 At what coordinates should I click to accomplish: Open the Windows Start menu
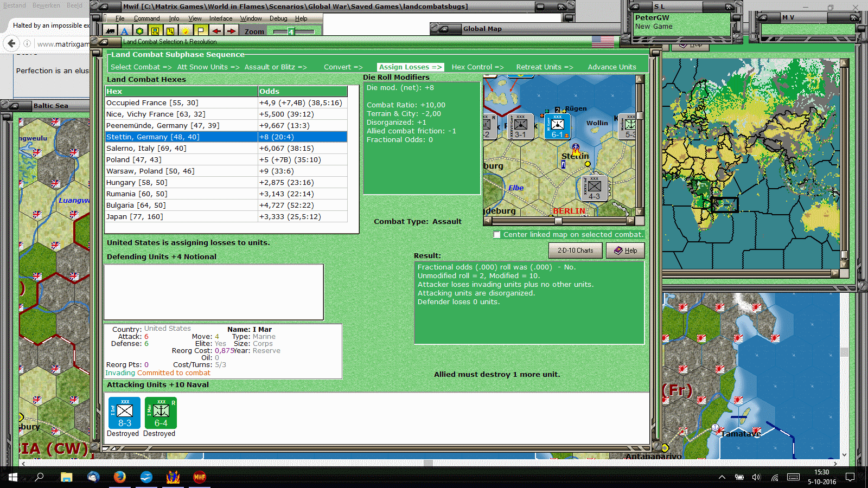coord(13,477)
